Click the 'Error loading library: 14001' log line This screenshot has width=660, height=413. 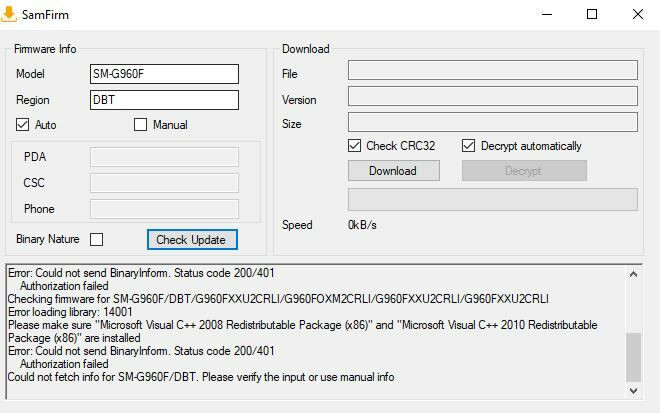click(70, 312)
